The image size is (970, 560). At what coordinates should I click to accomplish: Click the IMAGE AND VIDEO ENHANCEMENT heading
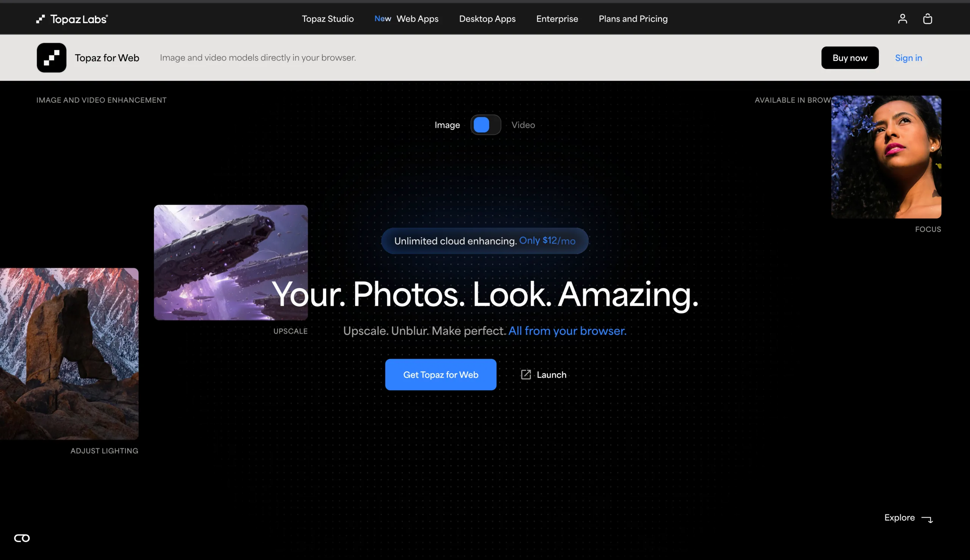point(102,100)
